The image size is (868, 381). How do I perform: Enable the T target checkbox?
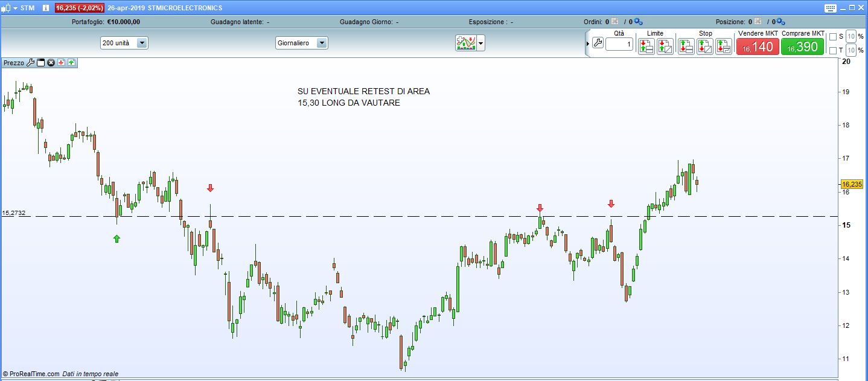[833, 51]
